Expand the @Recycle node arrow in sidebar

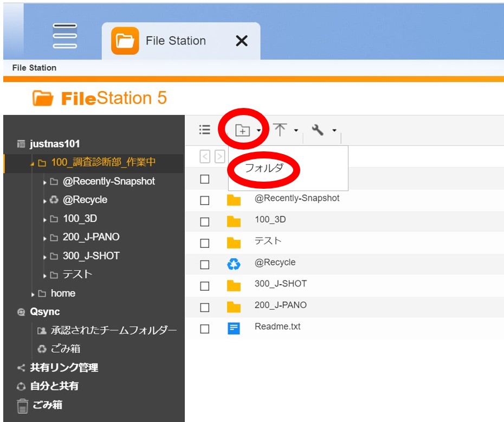click(x=44, y=201)
